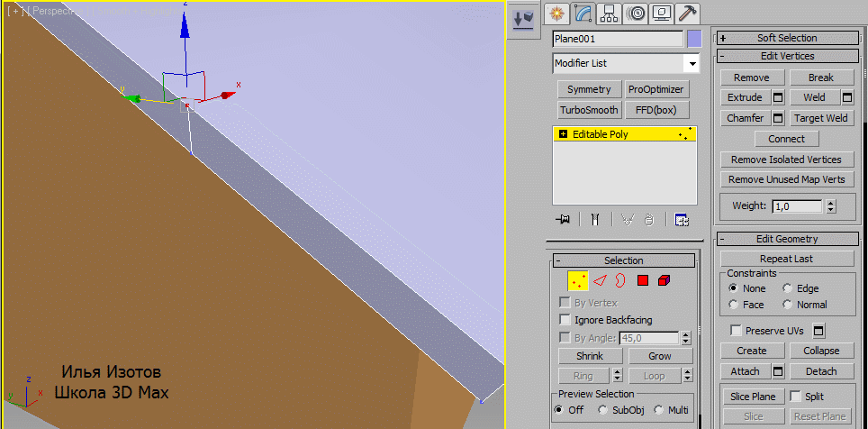Viewport: 868px width, 429px height.
Task: Click the Weight value input field
Action: coord(797,206)
